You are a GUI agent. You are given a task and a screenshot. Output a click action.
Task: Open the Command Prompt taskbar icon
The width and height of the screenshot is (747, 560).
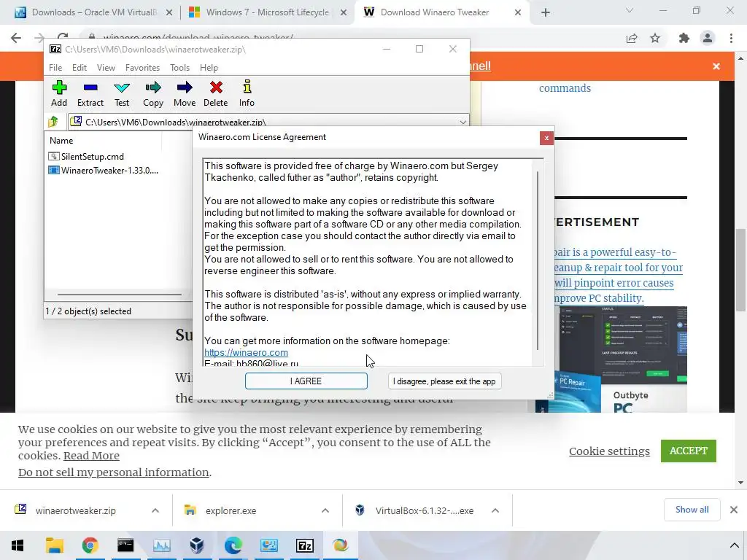coord(125,545)
